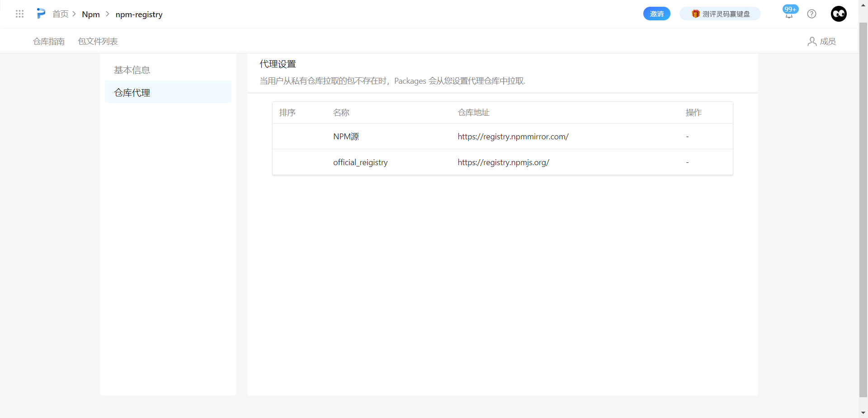
Task: Switch to the 包文件列表 tab
Action: (98, 42)
